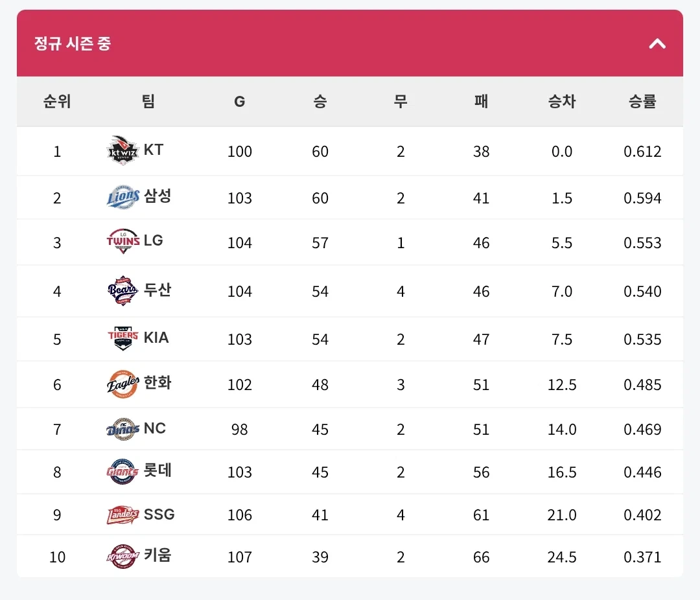The width and height of the screenshot is (700, 600).
Task: Select the 롯데 team name
Action: (x=157, y=470)
